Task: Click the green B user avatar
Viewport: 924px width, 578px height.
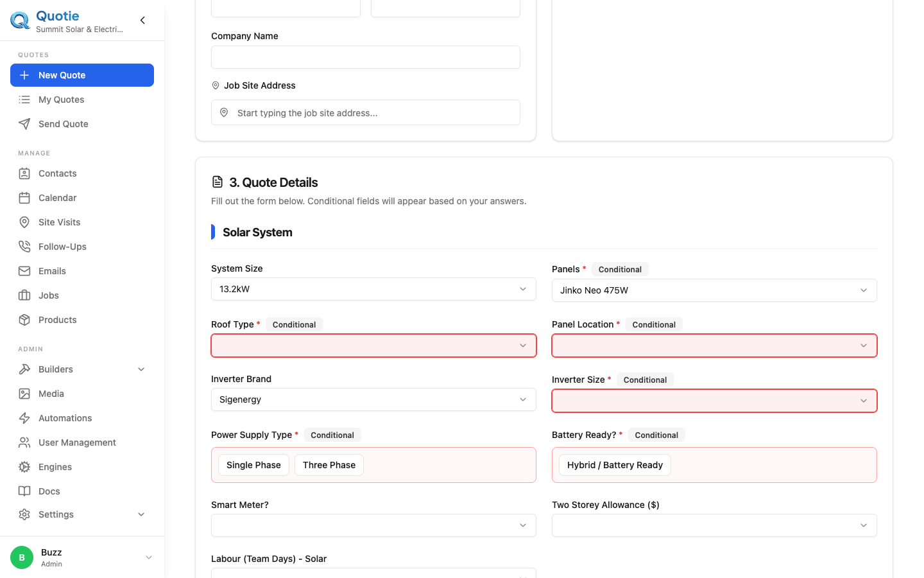Action: (x=22, y=557)
